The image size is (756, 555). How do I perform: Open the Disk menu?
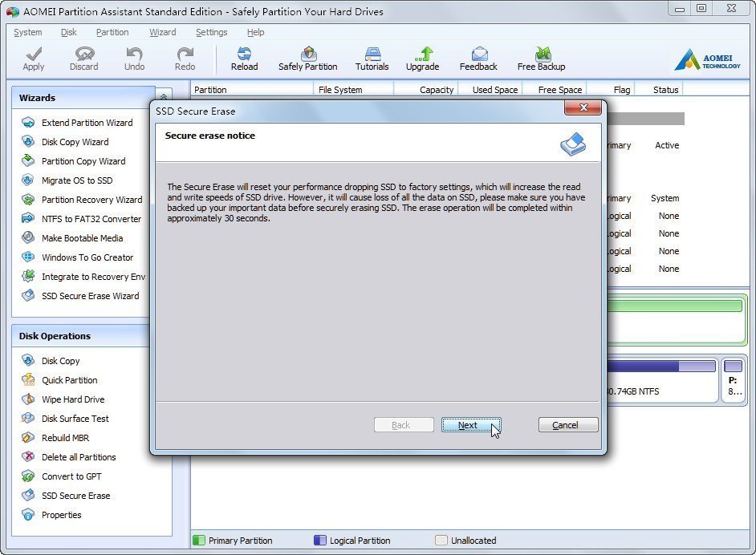coord(69,32)
